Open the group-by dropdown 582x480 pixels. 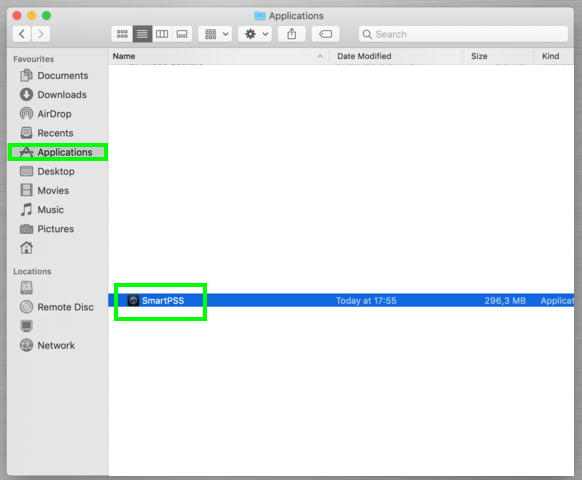click(x=215, y=34)
